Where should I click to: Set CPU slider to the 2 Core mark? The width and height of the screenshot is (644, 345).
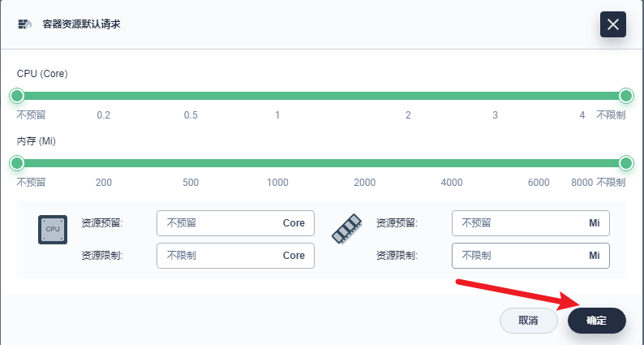(x=408, y=96)
